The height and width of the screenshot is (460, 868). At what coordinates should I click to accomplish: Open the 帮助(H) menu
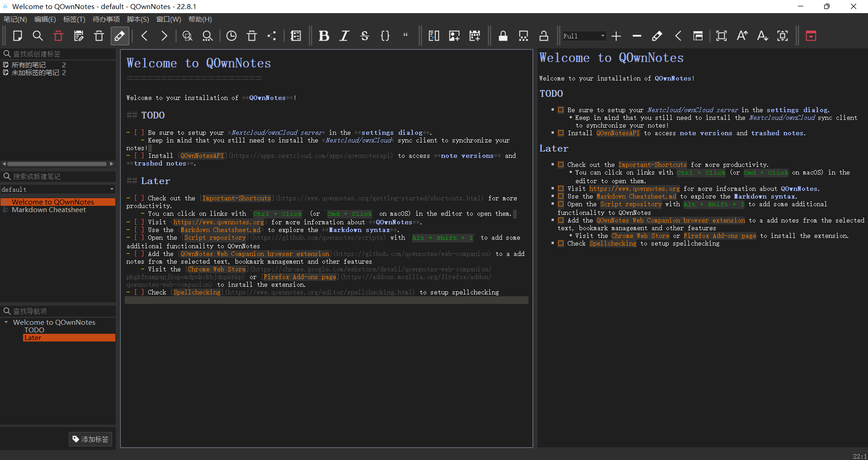tap(200, 19)
